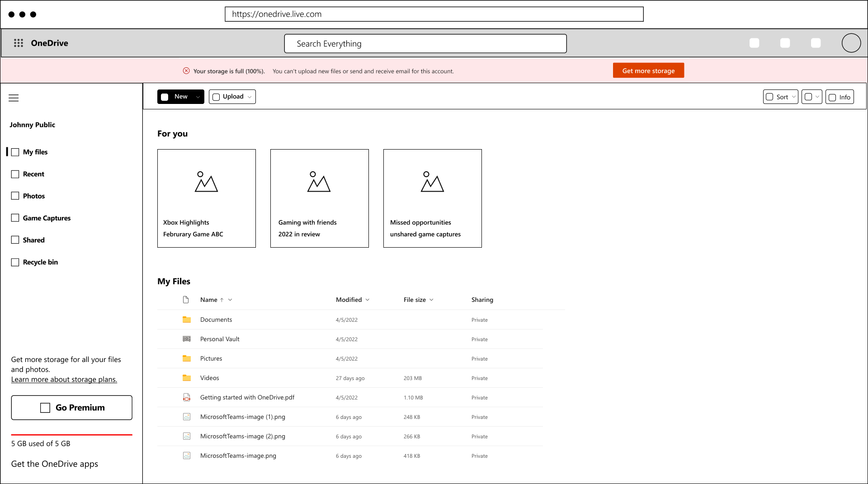868x484 pixels.
Task: Click the PDF icon for Getting started file
Action: pyautogui.click(x=187, y=397)
